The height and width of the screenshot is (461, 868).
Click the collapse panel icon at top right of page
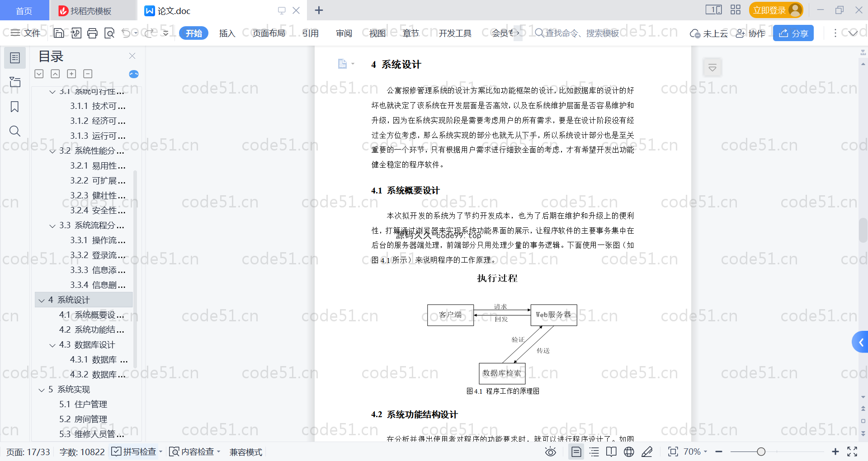coord(712,68)
